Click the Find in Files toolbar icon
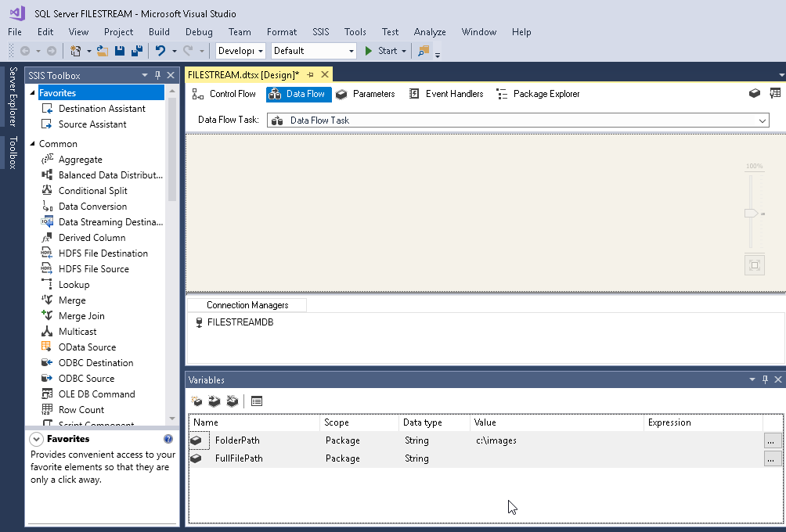 click(x=424, y=51)
